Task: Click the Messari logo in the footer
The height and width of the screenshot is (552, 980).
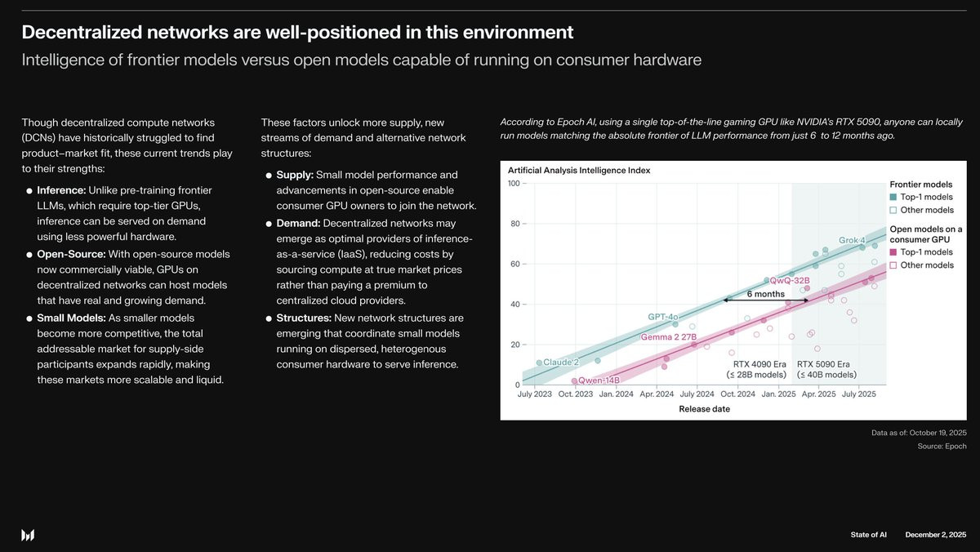Action: pyautogui.click(x=28, y=535)
